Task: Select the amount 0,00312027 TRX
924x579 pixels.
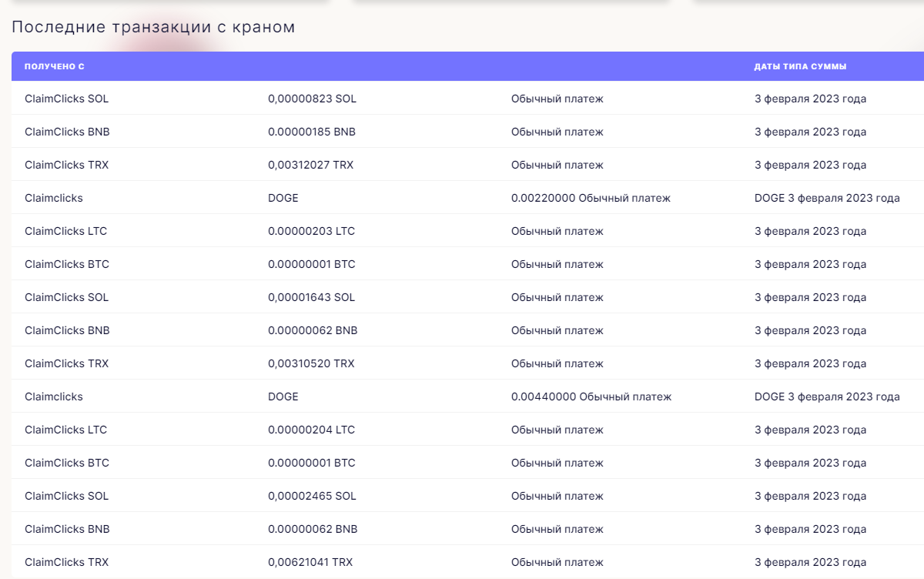Action: pos(311,165)
